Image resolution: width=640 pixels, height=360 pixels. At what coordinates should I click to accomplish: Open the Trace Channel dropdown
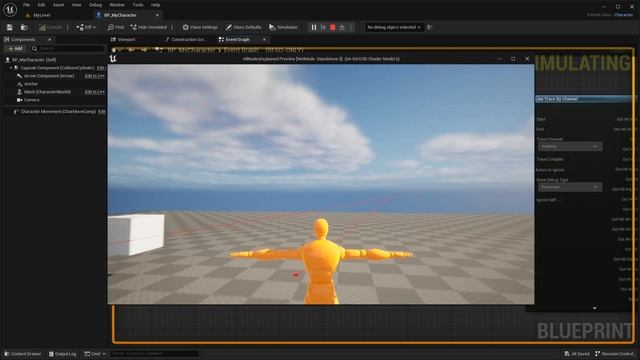point(570,147)
